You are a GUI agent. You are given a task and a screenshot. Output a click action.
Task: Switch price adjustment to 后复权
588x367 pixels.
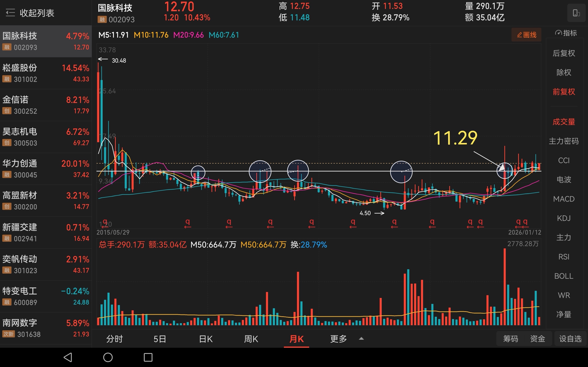tap(564, 53)
